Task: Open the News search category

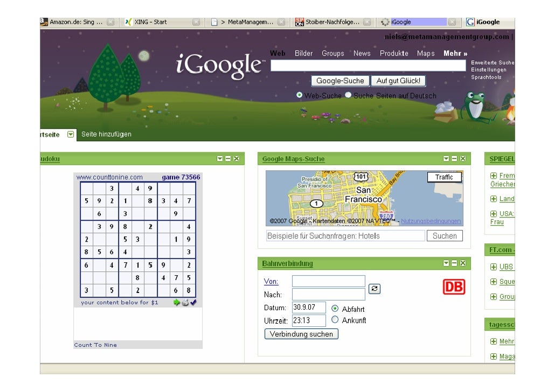Action: pos(362,53)
